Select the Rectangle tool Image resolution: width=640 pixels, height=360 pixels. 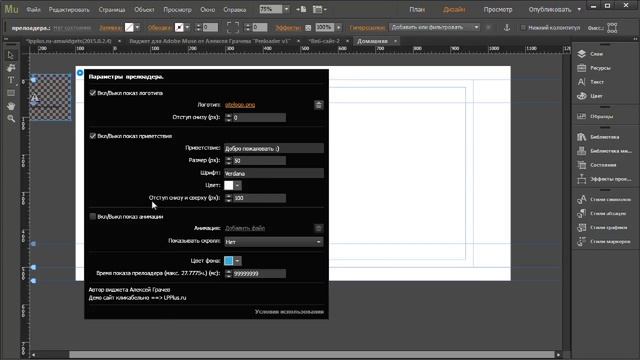point(11,93)
